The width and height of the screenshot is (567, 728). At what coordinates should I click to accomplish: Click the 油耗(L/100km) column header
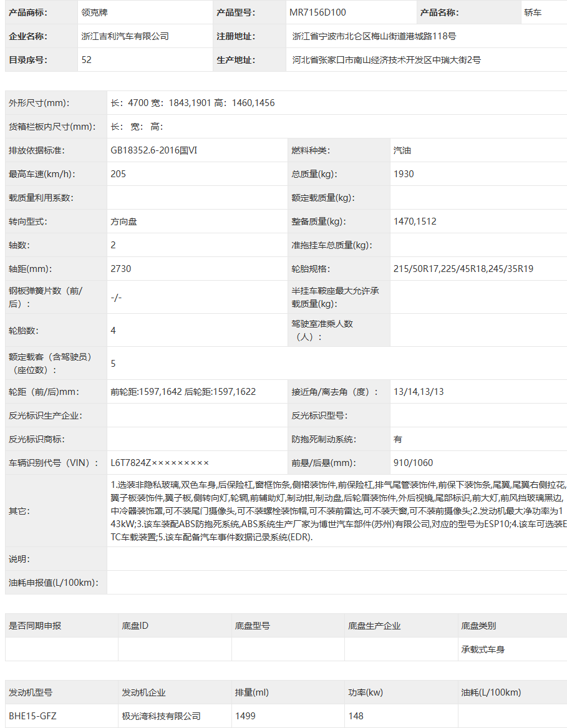click(491, 692)
